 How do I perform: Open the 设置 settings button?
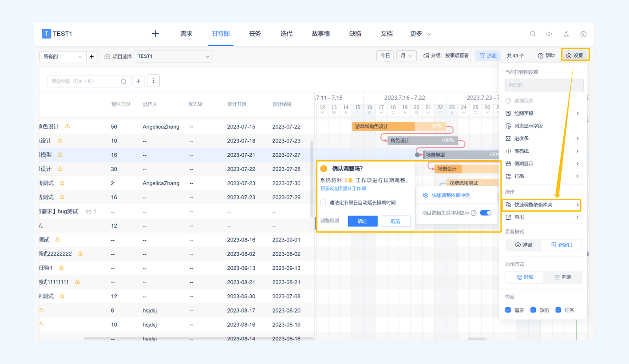pos(575,56)
